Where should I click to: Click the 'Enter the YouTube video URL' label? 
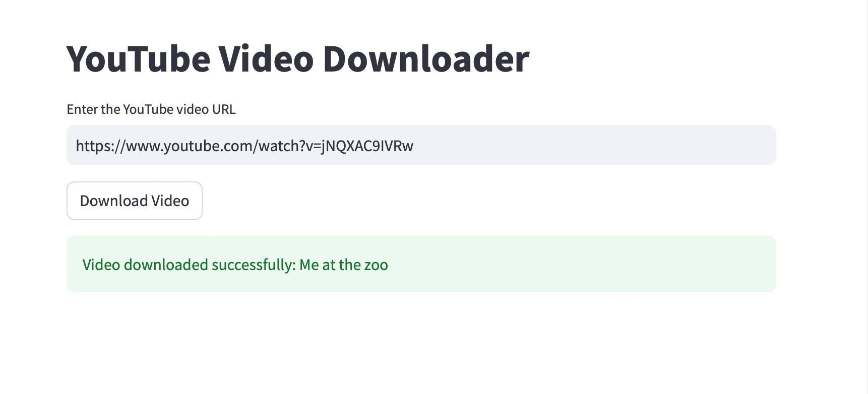151,109
